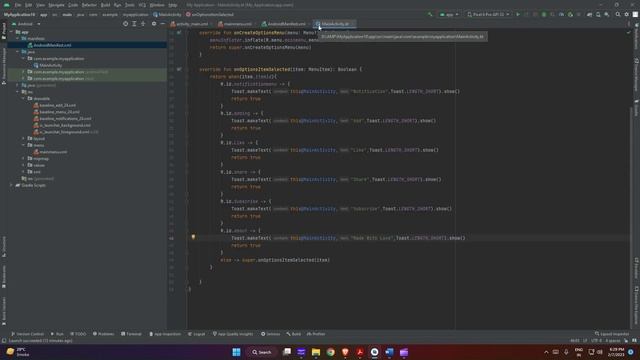
Task: Switch to the AndroidManifest.xml editor tab
Action: [285, 24]
